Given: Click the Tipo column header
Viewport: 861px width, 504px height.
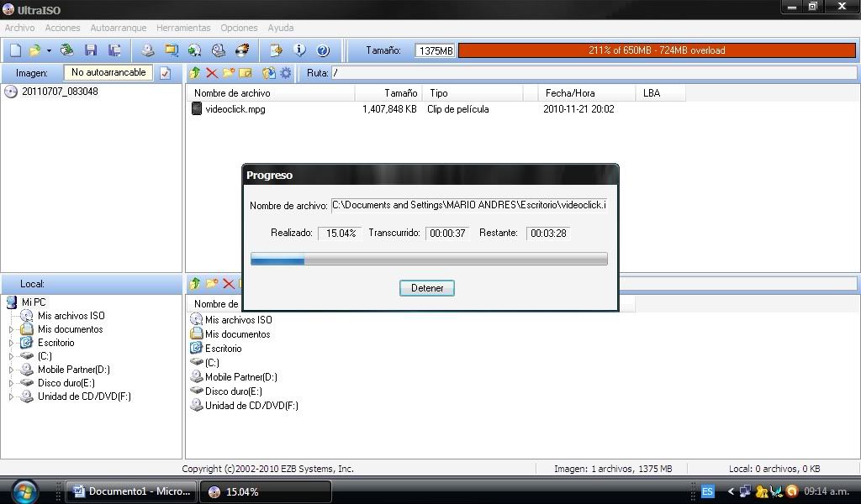Looking at the screenshot, I should coord(473,93).
